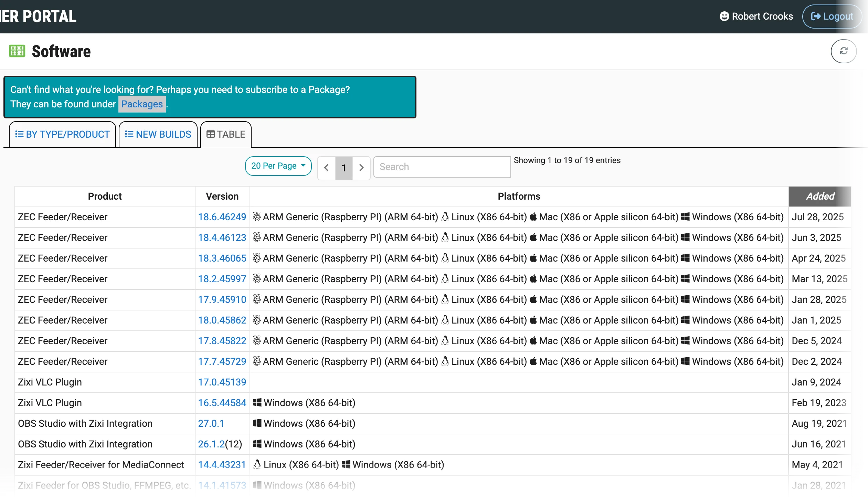868x497 pixels.
Task: Click the Linux penguin icon in the 18.4.46123 row
Action: tap(445, 237)
